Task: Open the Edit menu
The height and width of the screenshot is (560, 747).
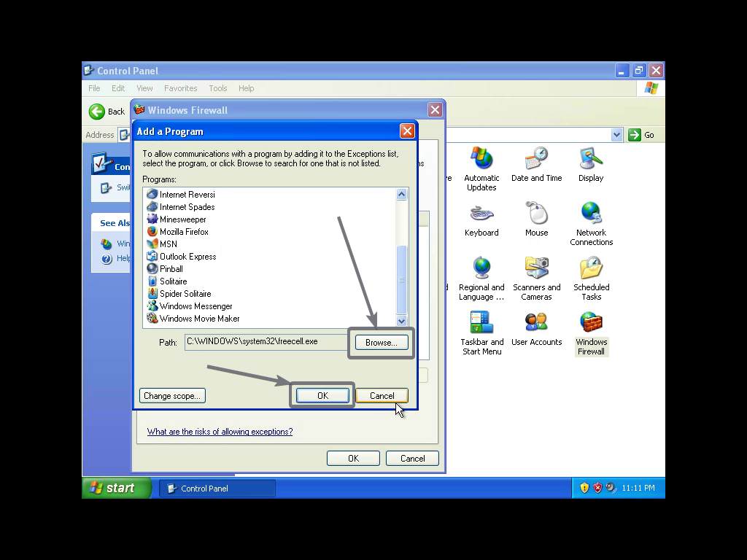Action: (x=118, y=88)
